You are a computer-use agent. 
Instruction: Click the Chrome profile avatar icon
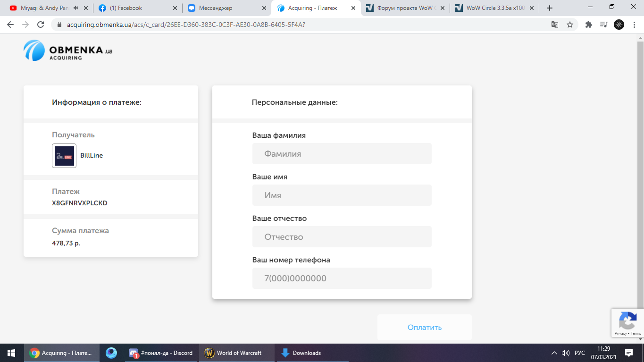[619, 25]
